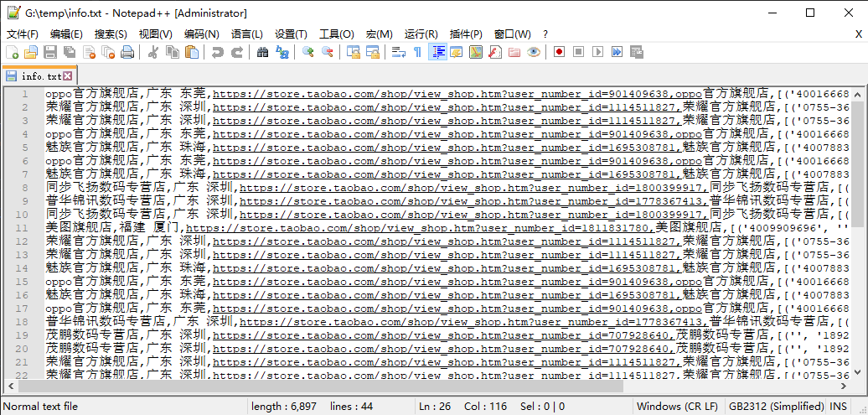Image resolution: width=868 pixels, height=415 pixels.
Task: Open the 工具(O) menu
Action: point(337,34)
